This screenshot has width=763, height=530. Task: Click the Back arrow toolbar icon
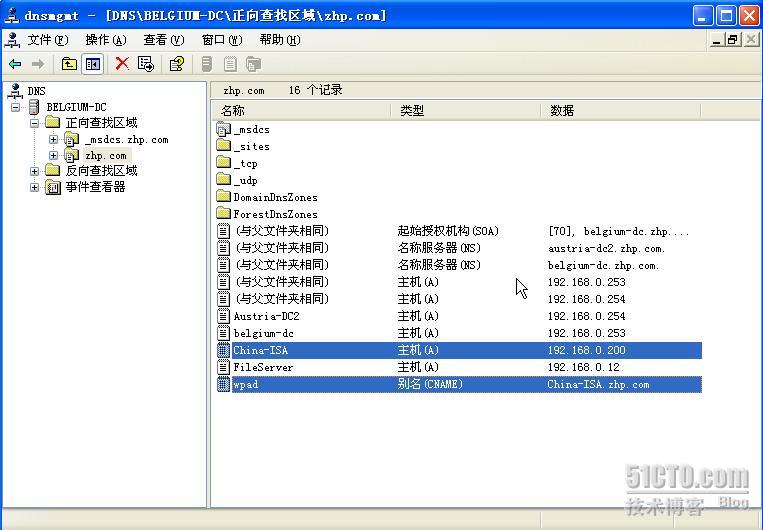16,64
